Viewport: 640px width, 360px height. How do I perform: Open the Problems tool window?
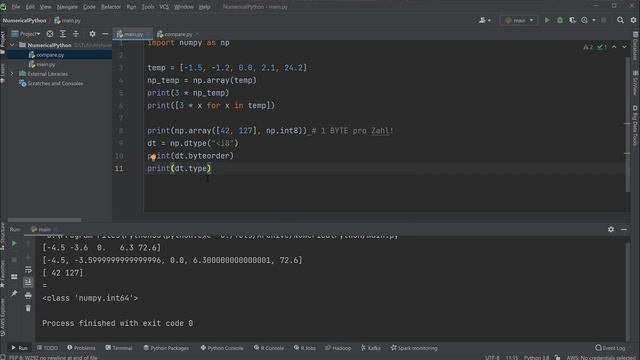click(x=81, y=348)
